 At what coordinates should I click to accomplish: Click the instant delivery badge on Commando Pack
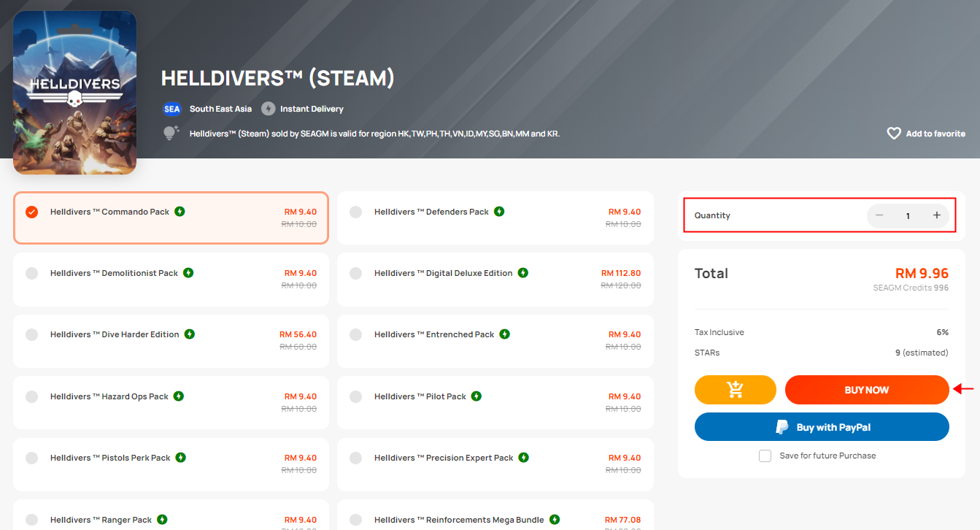coord(180,212)
